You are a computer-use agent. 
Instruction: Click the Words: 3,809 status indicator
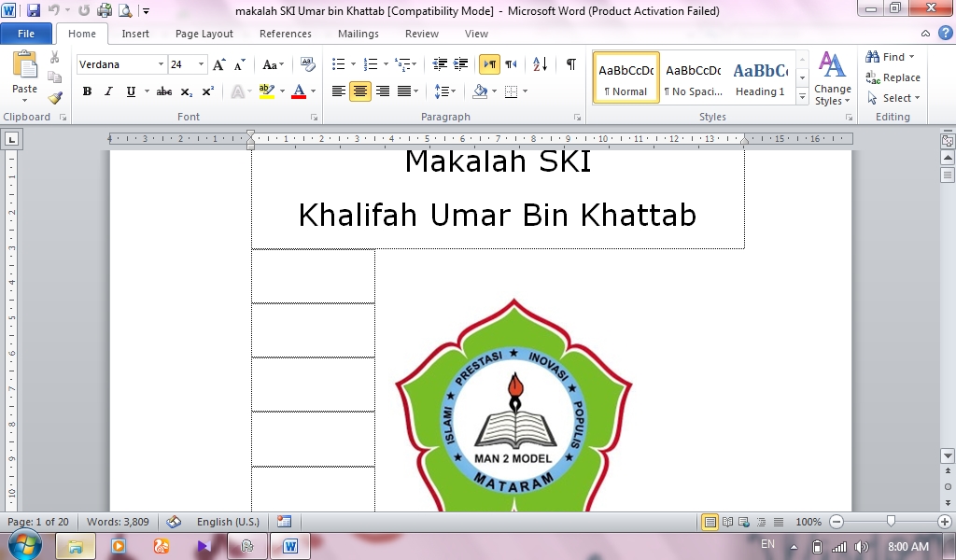coord(118,522)
